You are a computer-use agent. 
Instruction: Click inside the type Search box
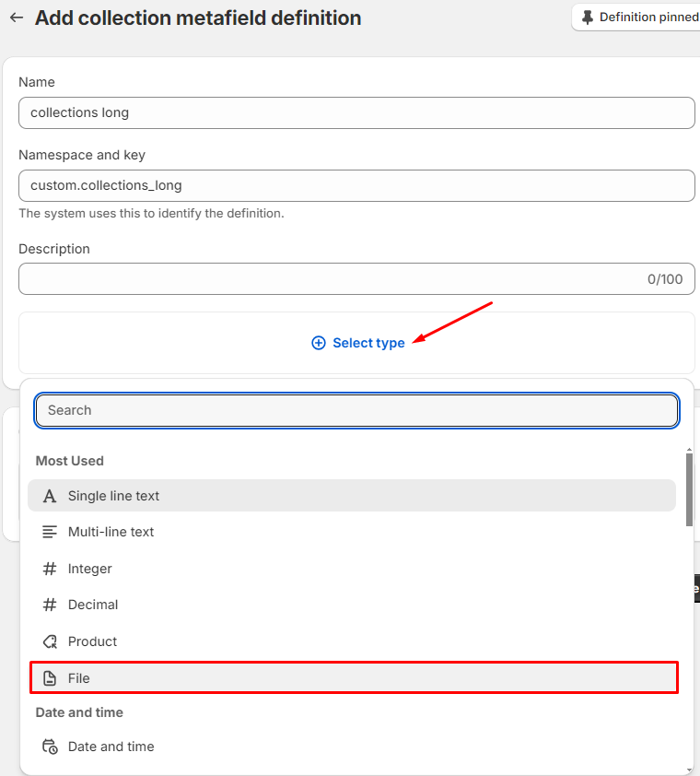pyautogui.click(x=356, y=410)
